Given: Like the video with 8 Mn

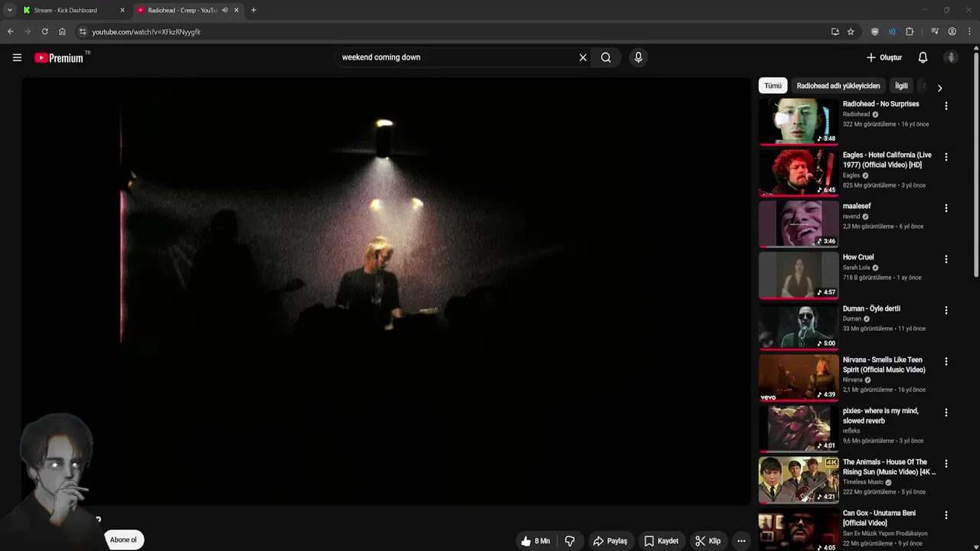Looking at the screenshot, I should [x=535, y=541].
